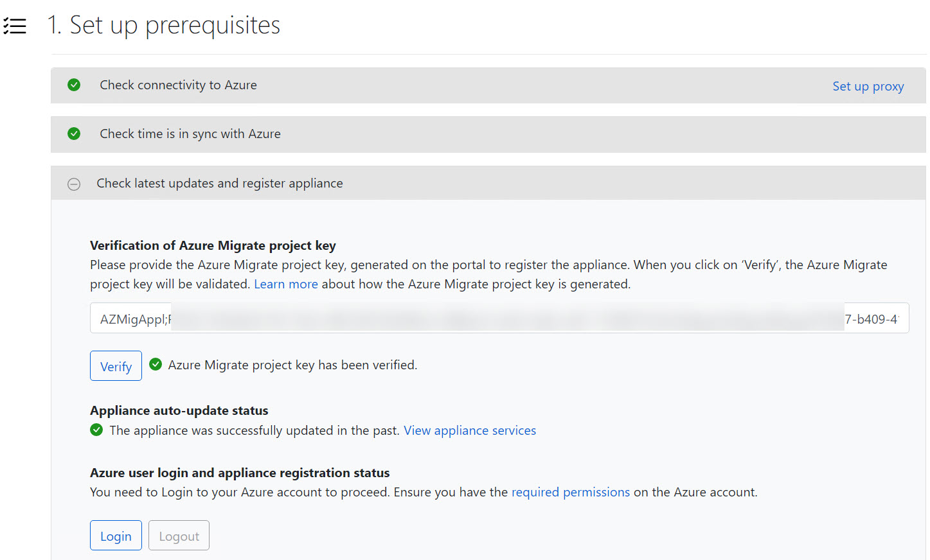Expand the Check connectivity to Azure panel
Image resolution: width=930 pixels, height=560 pixels.
point(178,85)
